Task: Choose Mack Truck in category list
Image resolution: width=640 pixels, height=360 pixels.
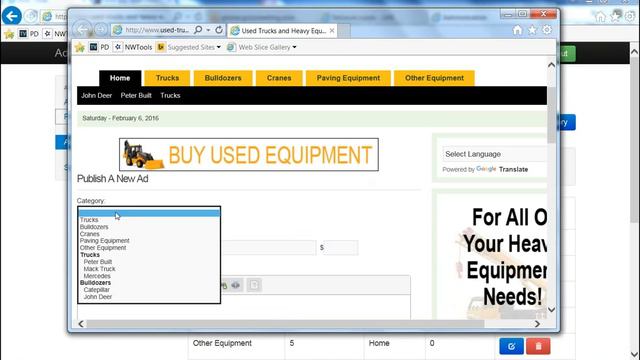Action: [100, 269]
